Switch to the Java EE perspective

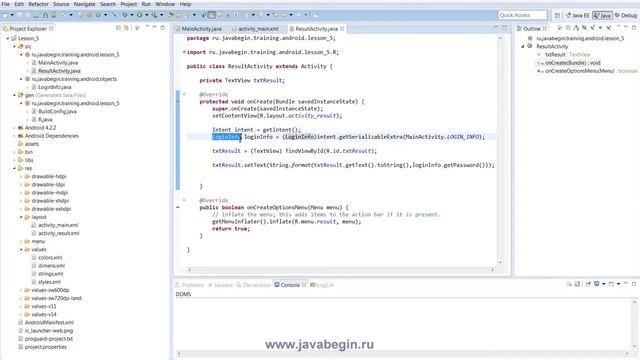point(578,16)
